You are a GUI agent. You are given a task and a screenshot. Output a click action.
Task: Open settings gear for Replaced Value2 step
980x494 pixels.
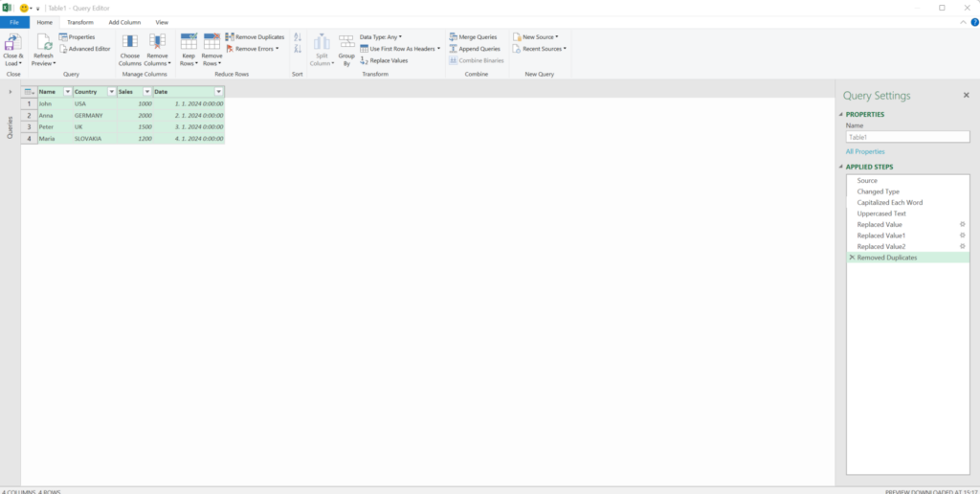point(963,246)
